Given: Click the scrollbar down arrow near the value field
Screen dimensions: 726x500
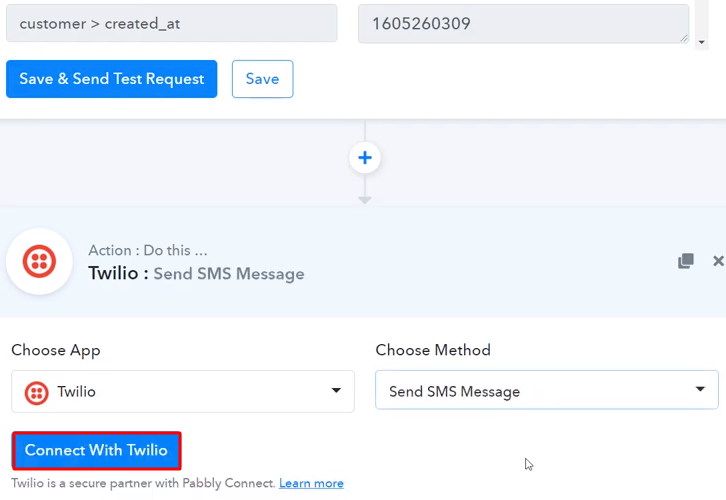Looking at the screenshot, I should [x=702, y=42].
